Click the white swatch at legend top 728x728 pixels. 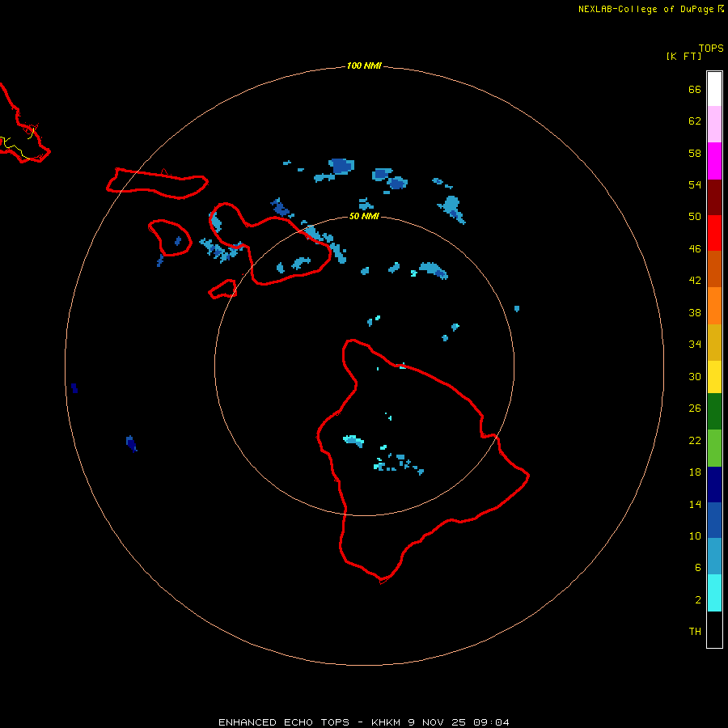(714, 89)
